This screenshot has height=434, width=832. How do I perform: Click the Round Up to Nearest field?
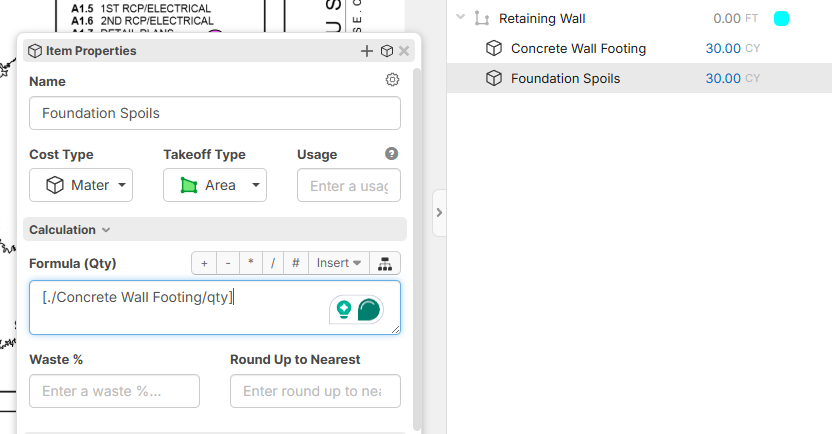(315, 391)
